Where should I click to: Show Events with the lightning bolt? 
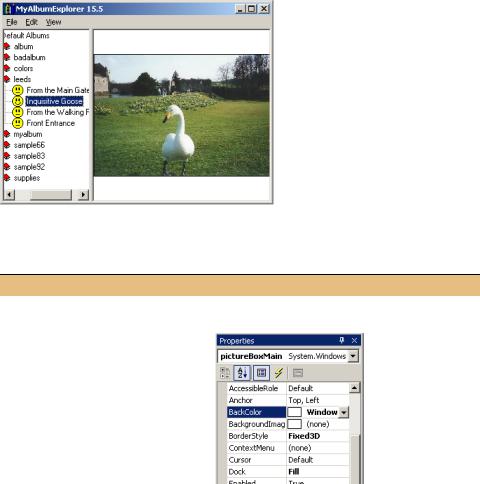click(x=279, y=373)
